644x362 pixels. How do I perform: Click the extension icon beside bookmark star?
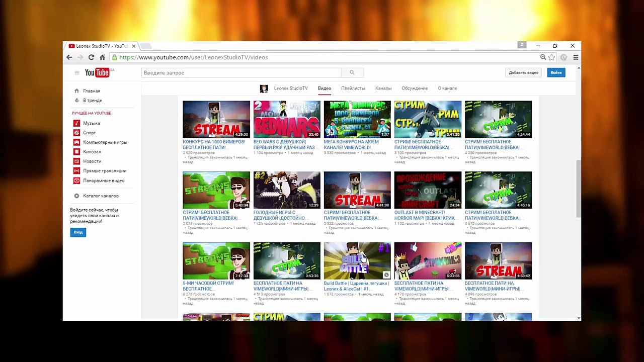563,57
